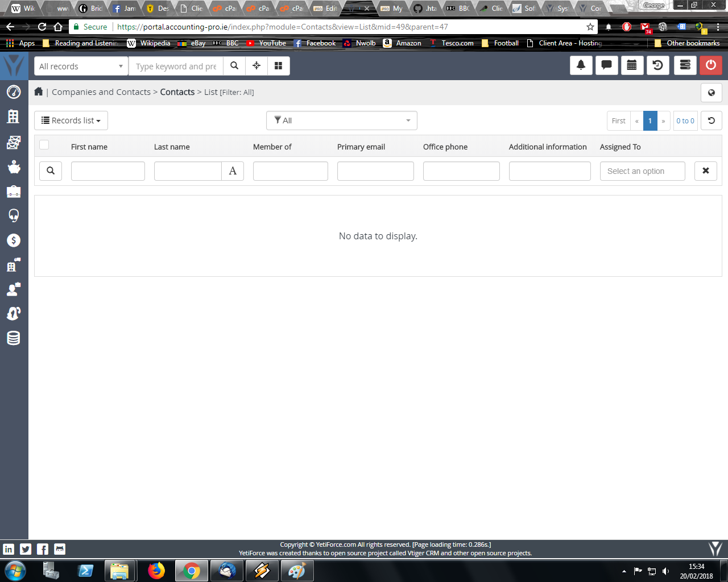Click the previous page '«' button

coord(637,120)
